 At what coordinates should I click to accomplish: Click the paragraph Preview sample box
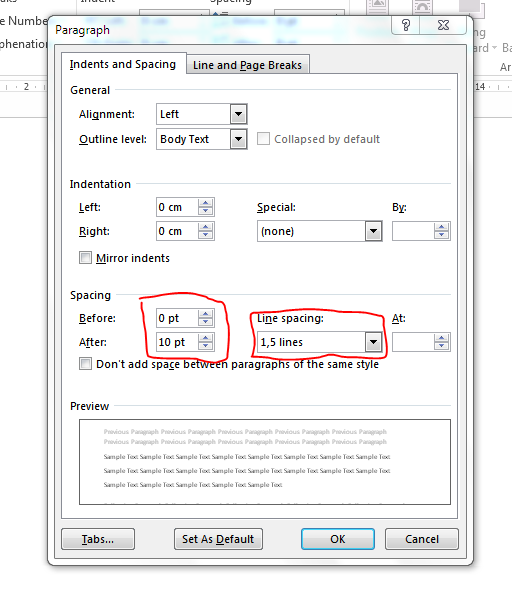click(265, 462)
